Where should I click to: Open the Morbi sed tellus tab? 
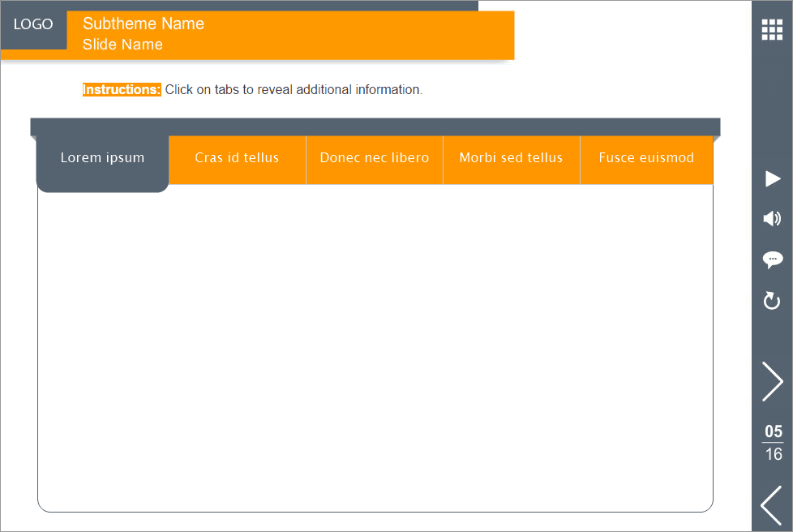pos(512,157)
